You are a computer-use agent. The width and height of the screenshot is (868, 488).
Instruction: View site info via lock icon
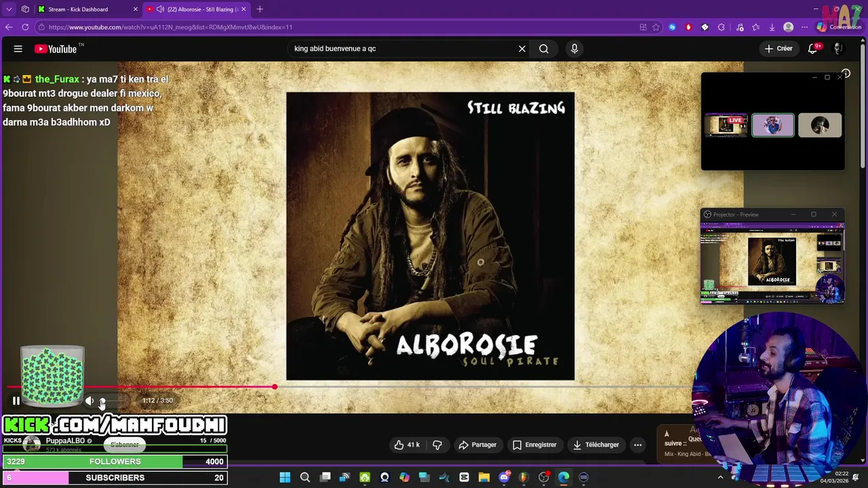click(41, 27)
